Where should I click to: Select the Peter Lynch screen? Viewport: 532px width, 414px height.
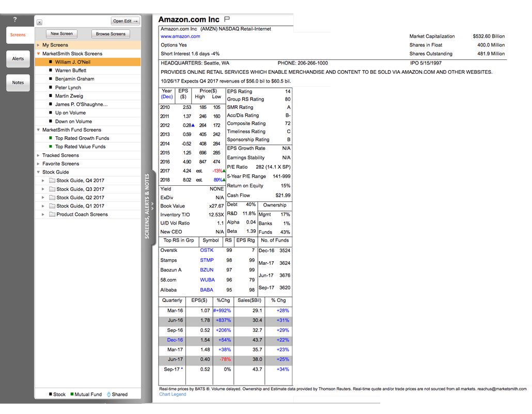pyautogui.click(x=88, y=87)
